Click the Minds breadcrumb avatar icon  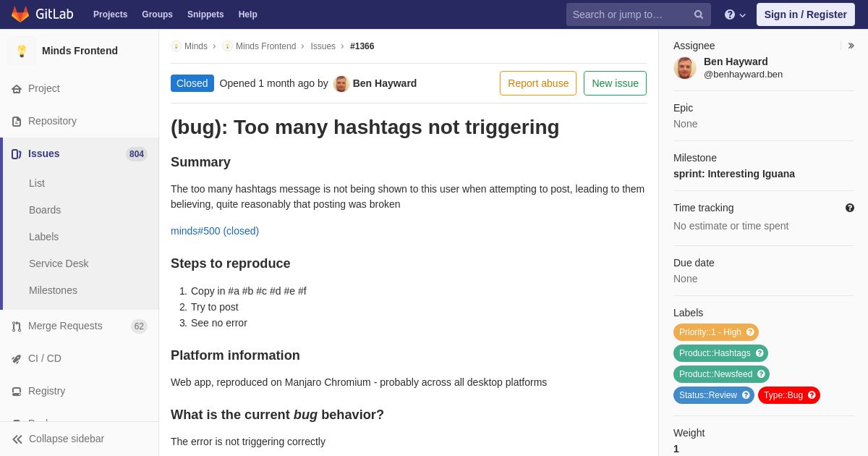[176, 46]
